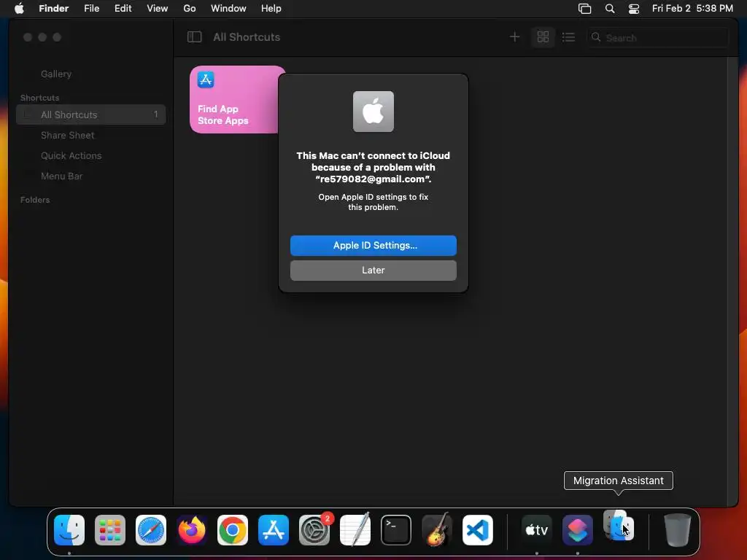747x560 pixels.
Task: Launch Google Chrome from the Dock
Action: (233, 530)
